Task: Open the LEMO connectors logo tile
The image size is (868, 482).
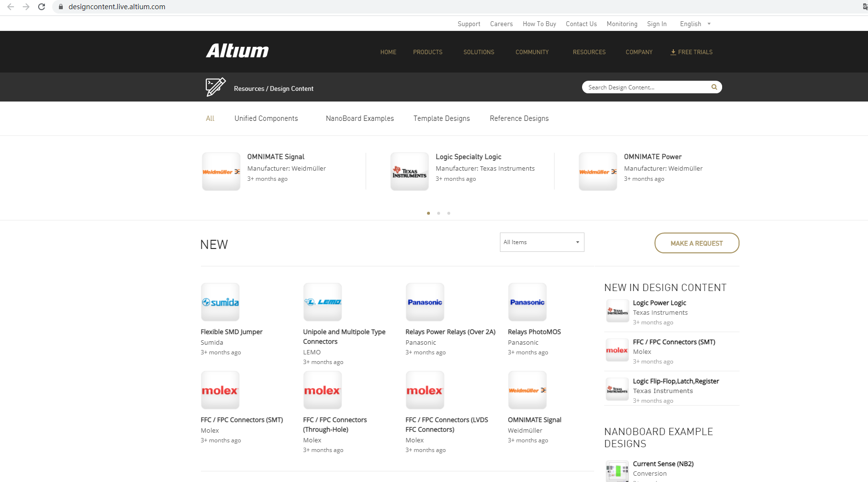Action: click(323, 302)
